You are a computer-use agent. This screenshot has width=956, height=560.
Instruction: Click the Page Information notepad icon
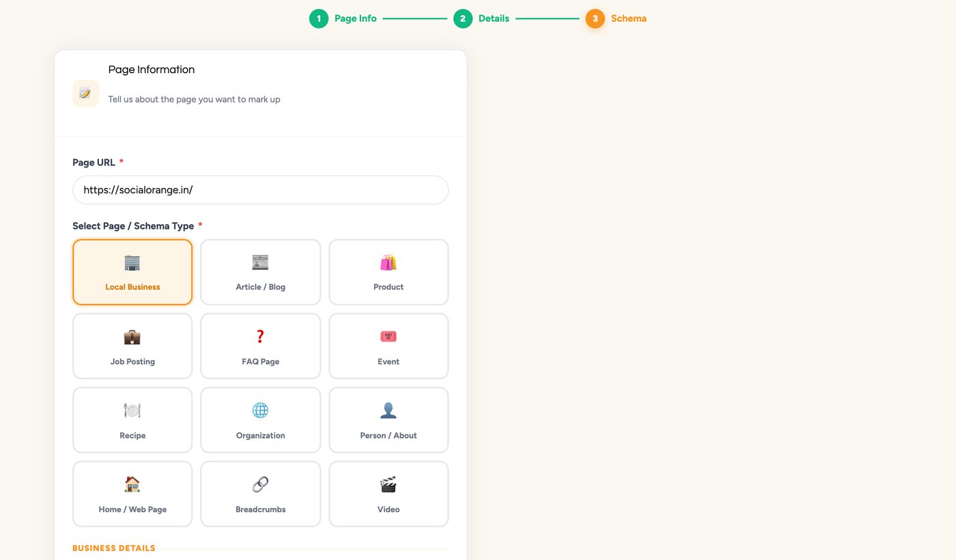coord(86,94)
